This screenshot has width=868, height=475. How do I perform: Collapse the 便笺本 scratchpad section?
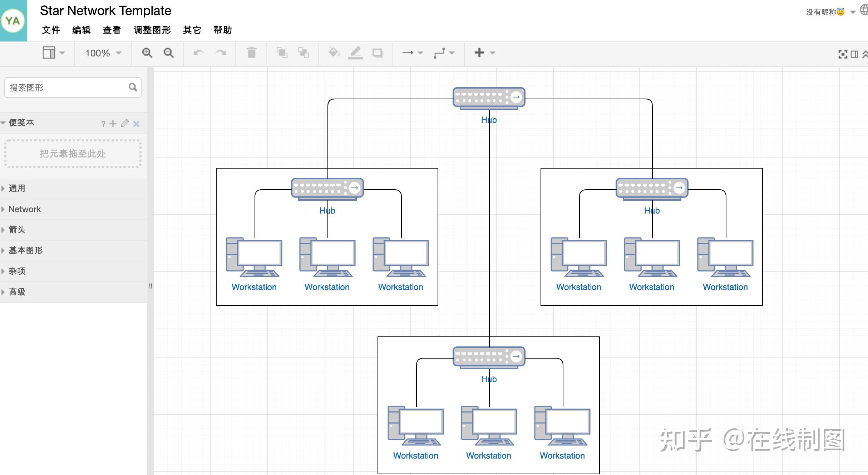[21, 122]
